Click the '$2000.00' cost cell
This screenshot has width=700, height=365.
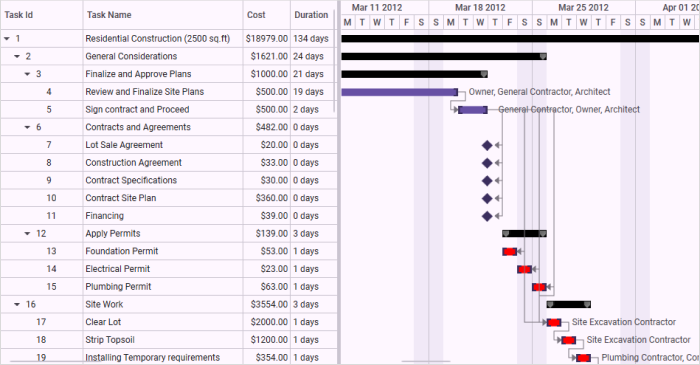(x=267, y=322)
